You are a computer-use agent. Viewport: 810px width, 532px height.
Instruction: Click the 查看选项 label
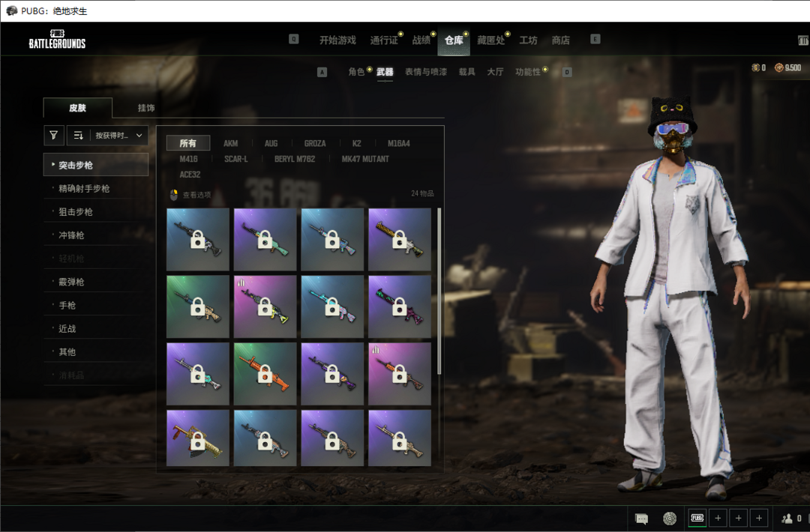[196, 195]
